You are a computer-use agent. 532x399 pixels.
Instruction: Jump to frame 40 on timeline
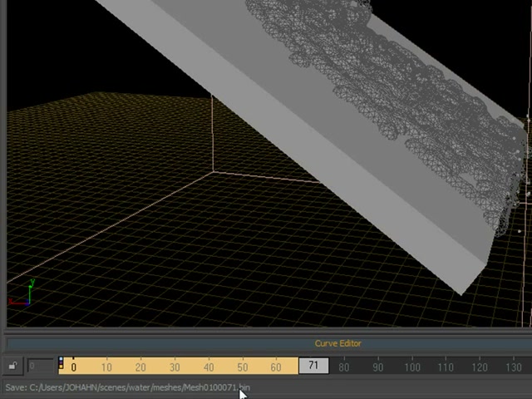click(x=209, y=367)
